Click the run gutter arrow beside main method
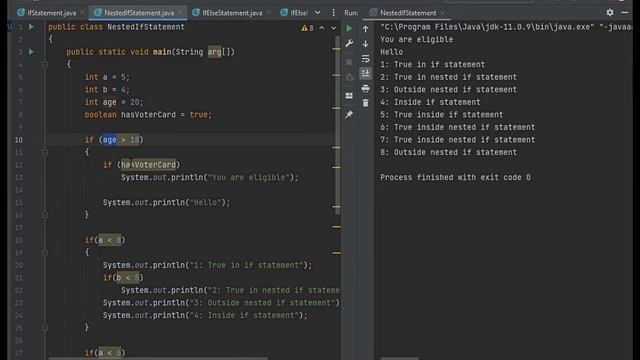Screen dimensions: 640x360 click(x=31, y=52)
